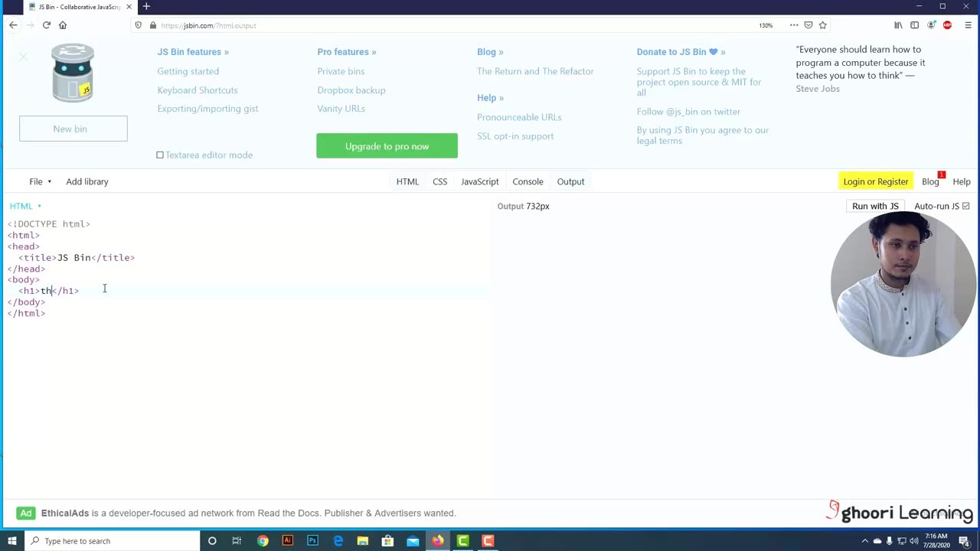Launch Photoshop from the taskbar
980x551 pixels.
pos(312,541)
